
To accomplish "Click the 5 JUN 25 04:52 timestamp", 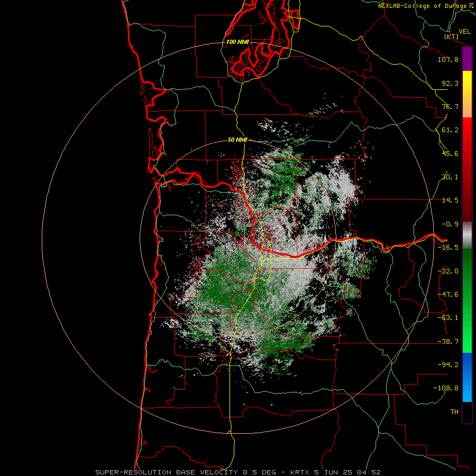I will (x=347, y=472).
